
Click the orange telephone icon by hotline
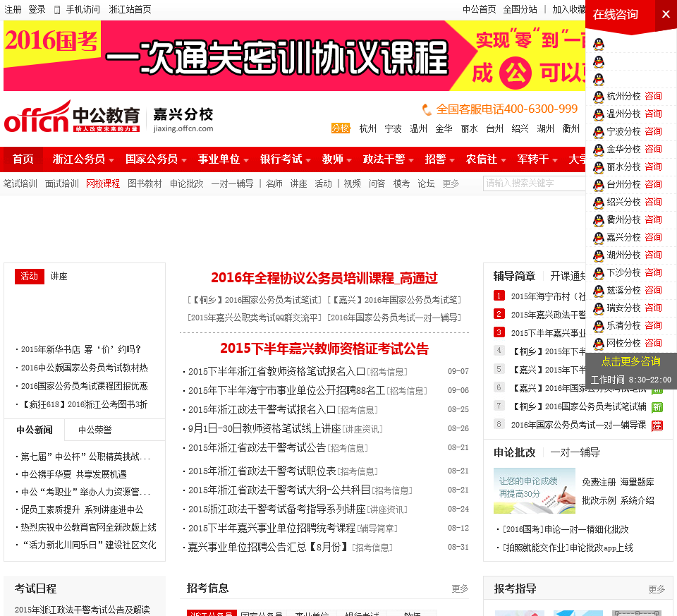(x=427, y=109)
